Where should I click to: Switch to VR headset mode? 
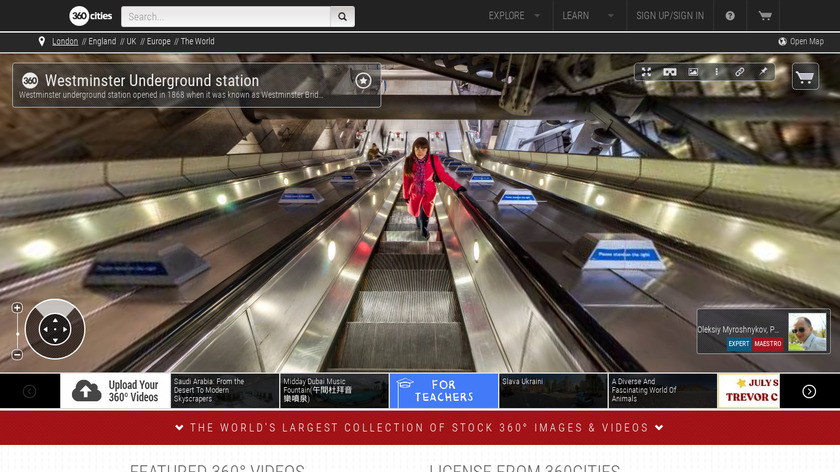[669, 72]
